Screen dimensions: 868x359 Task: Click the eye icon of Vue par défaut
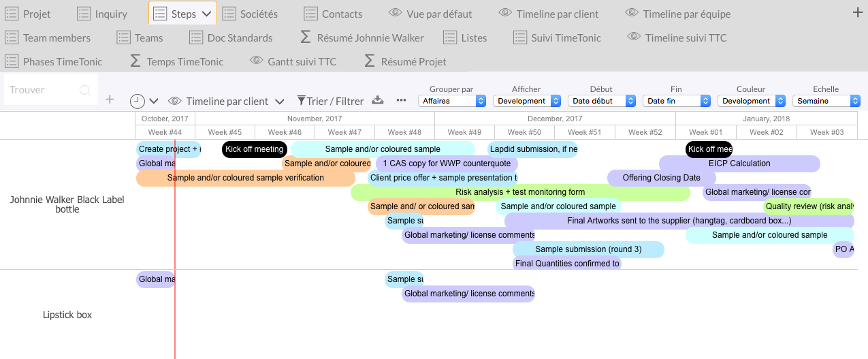[395, 13]
